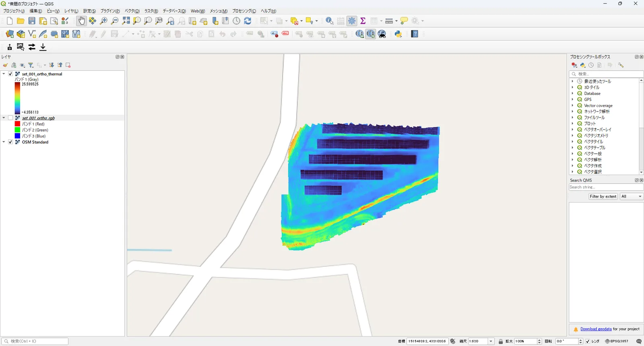Open layer styling brush in Layers panel
644x346 pixels.
pos(5,65)
